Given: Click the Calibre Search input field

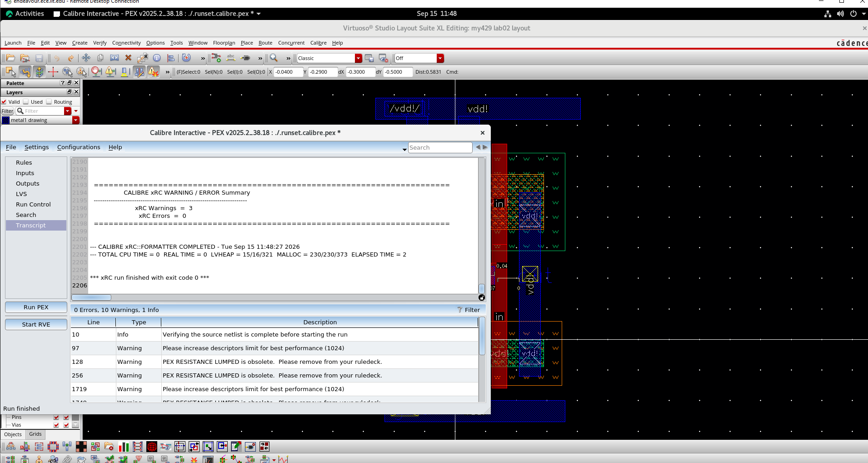Looking at the screenshot, I should click(x=440, y=147).
